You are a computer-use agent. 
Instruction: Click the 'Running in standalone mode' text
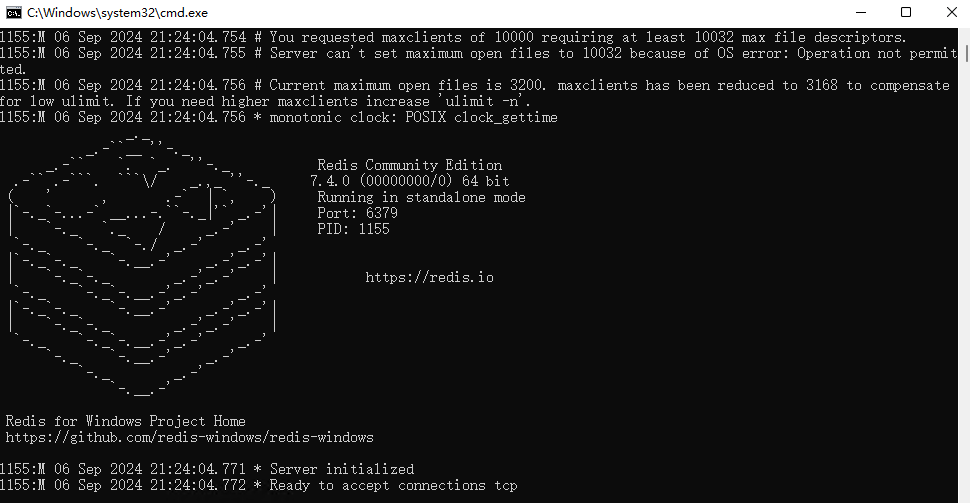pos(421,197)
